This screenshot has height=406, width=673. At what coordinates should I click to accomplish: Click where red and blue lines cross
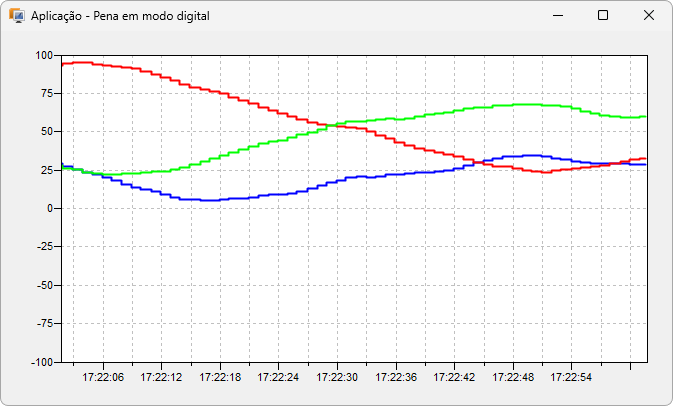478,161
